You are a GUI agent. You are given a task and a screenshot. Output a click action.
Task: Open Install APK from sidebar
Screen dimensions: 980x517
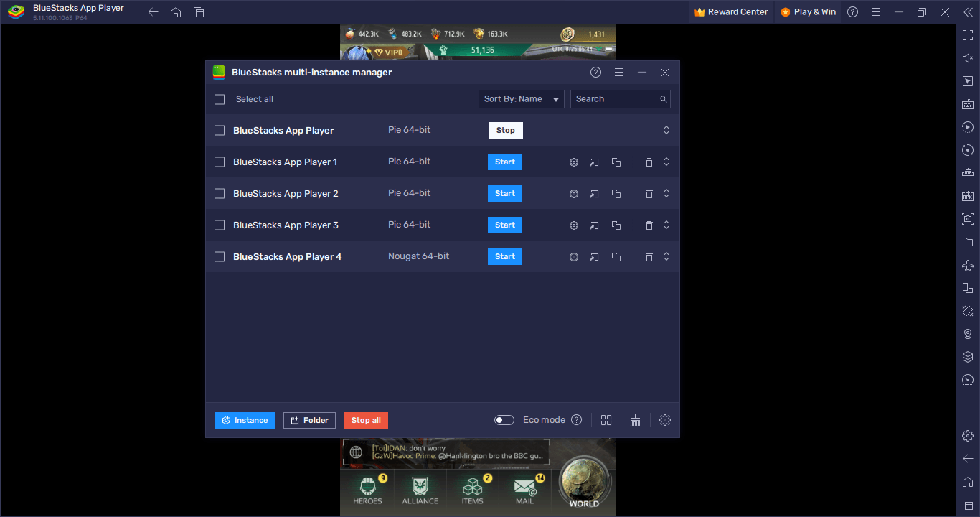[968, 196]
